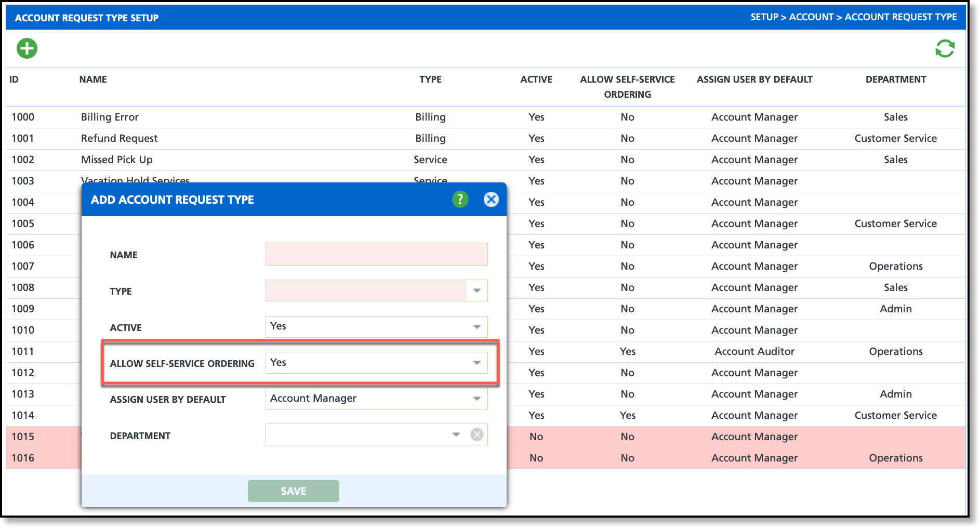Click Service type in row 1002

click(x=430, y=160)
